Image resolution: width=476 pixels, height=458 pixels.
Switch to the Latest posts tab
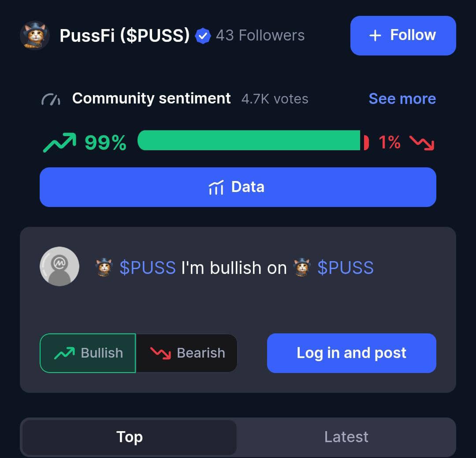(346, 437)
